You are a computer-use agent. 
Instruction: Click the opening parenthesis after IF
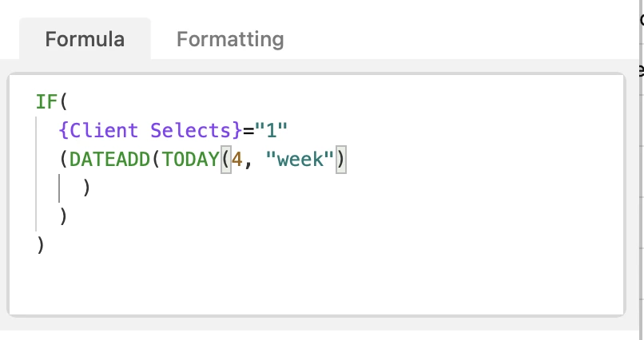(x=63, y=102)
